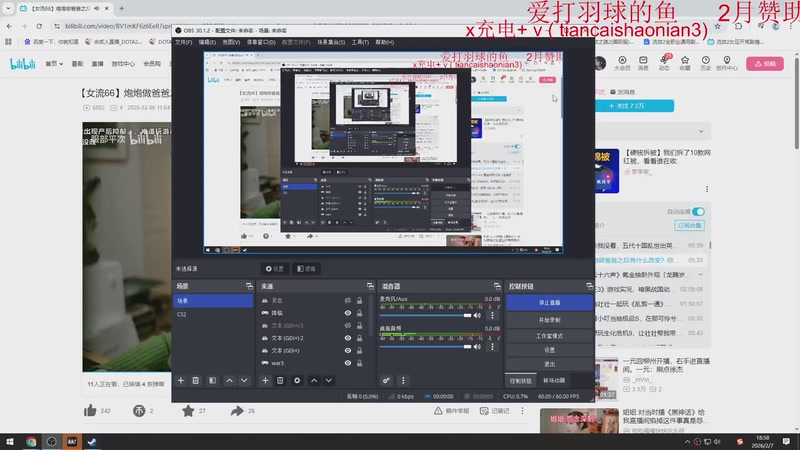Open OBS 场景集合(S) menu
The height and width of the screenshot is (450, 800).
331,42
